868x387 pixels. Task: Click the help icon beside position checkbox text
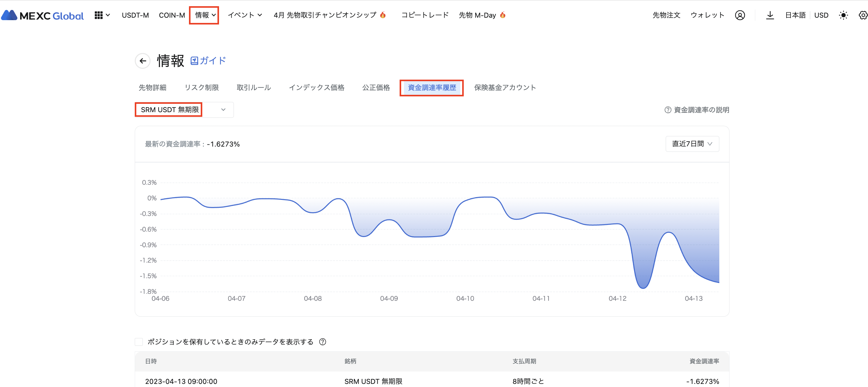pos(322,342)
